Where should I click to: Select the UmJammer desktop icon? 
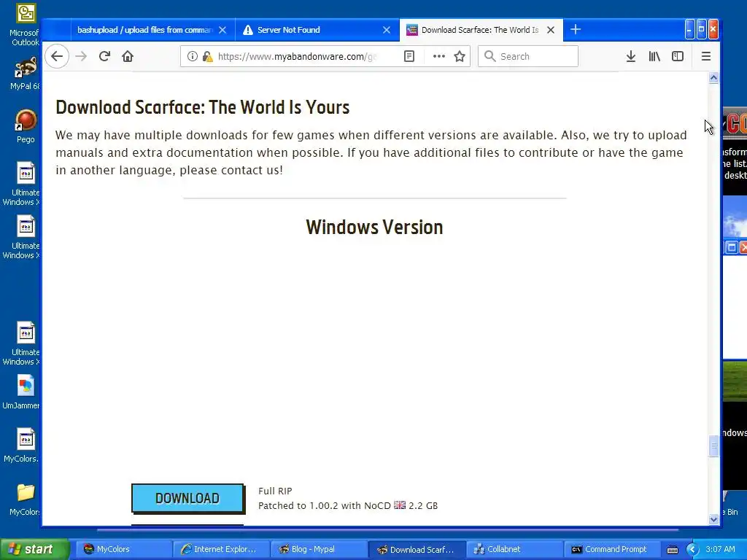(x=23, y=392)
